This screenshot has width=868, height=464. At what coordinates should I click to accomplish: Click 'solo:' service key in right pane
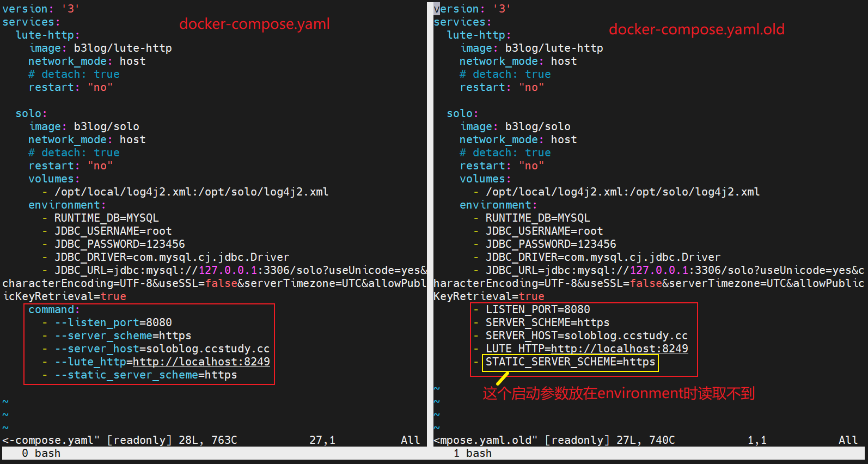pyautogui.click(x=463, y=113)
